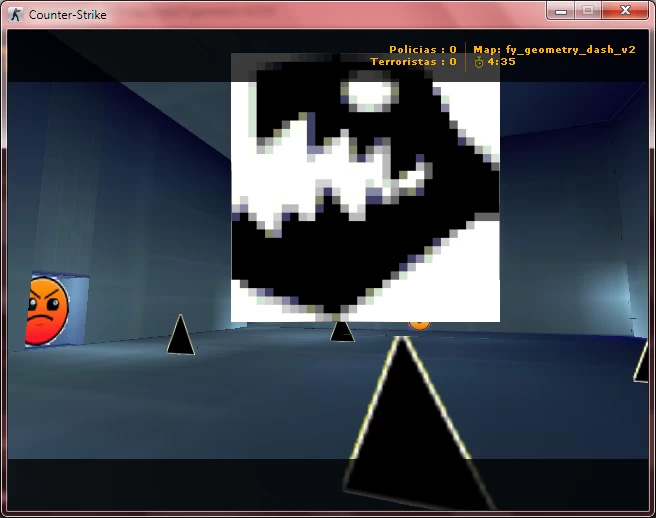Click the pixelated black monster face picture

click(365, 188)
